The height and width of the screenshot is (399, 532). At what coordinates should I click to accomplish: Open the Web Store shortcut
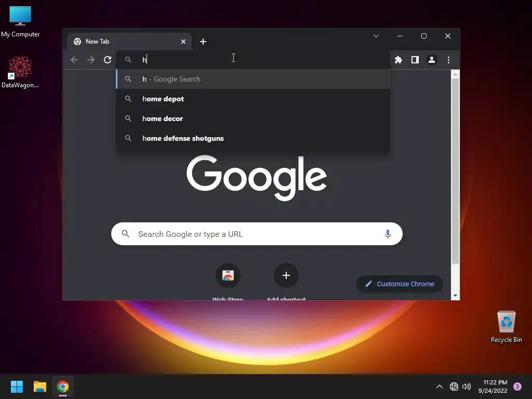pos(228,275)
